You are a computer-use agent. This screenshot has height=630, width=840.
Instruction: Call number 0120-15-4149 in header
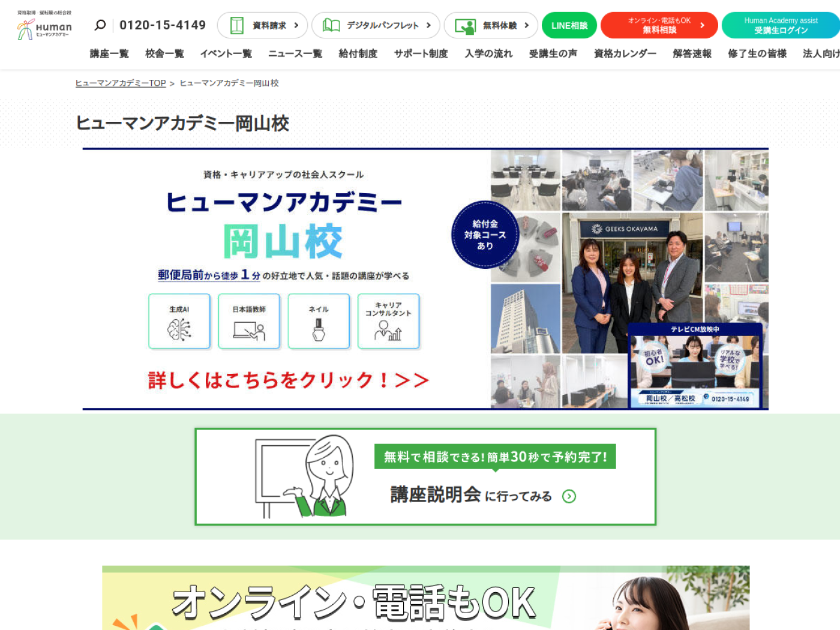point(163,25)
